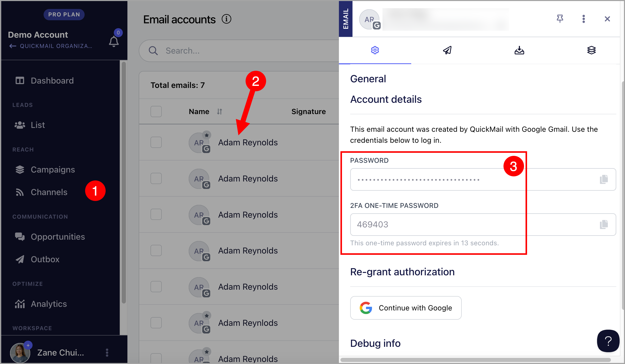The height and width of the screenshot is (364, 625).
Task: Click the pin icon in email panel header
Action: 560,19
